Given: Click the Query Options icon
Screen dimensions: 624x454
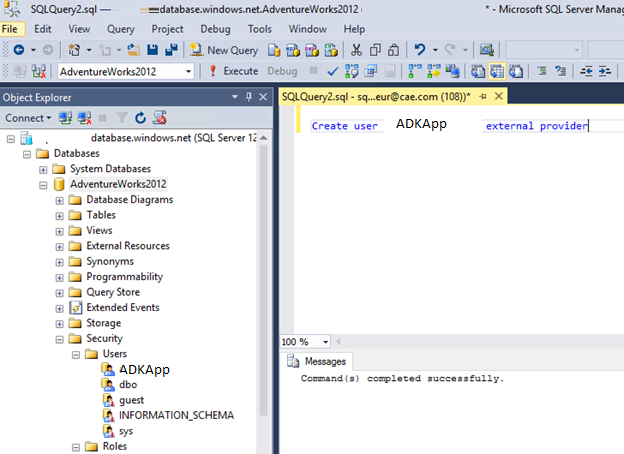Looking at the screenshot, I should 370,72.
